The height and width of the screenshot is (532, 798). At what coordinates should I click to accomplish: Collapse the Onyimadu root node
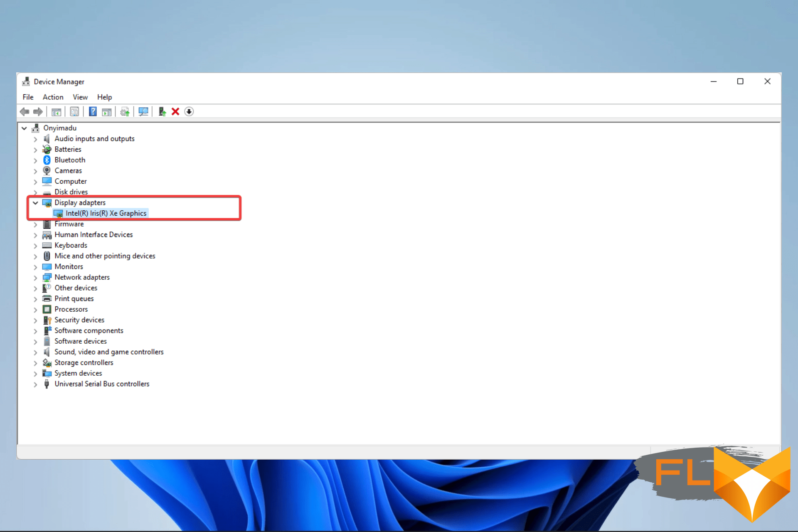coord(24,128)
